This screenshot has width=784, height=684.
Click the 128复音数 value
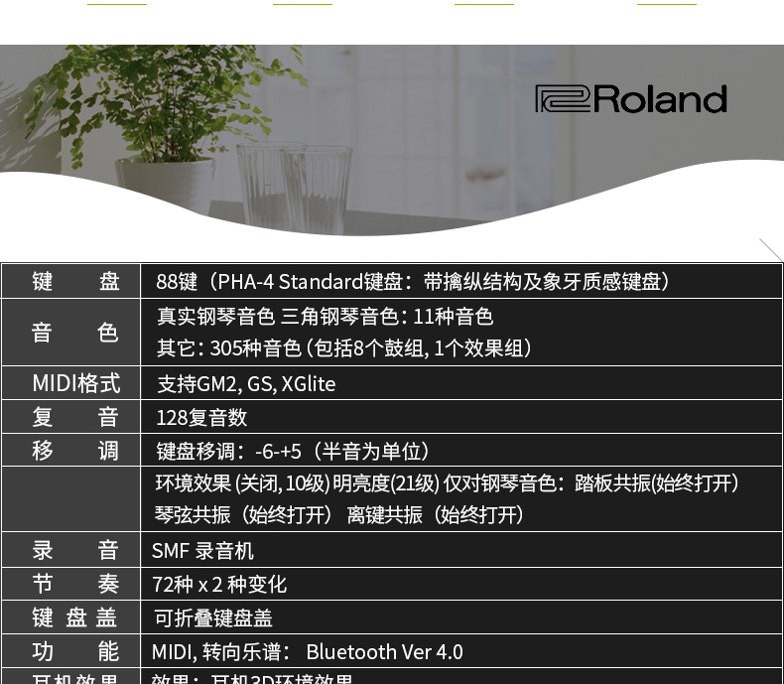[x=201, y=417]
